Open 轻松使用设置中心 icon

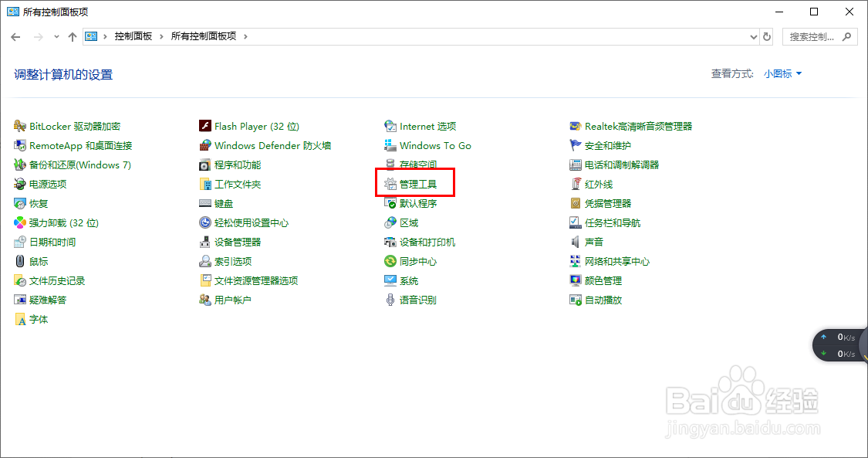pyautogui.click(x=204, y=222)
